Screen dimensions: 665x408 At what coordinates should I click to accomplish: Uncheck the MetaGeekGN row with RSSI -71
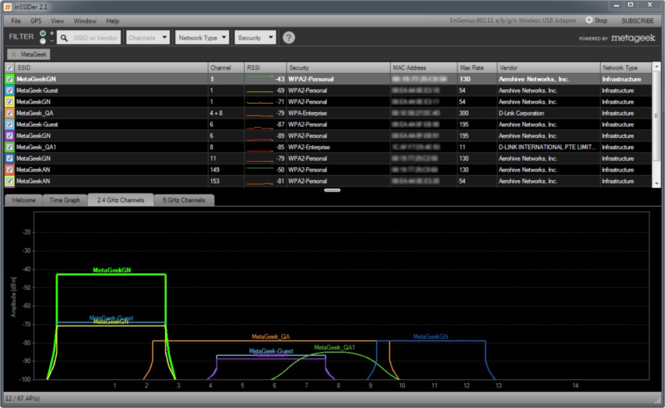point(9,102)
